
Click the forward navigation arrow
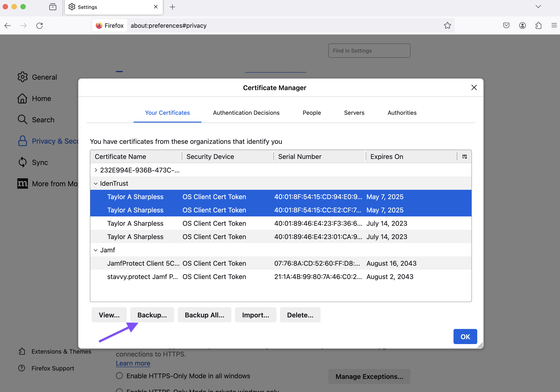click(x=24, y=26)
